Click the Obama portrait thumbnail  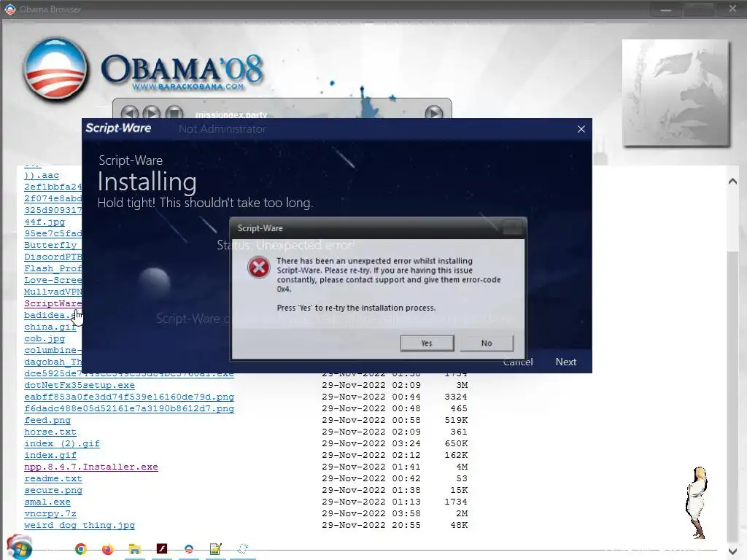coord(676,93)
